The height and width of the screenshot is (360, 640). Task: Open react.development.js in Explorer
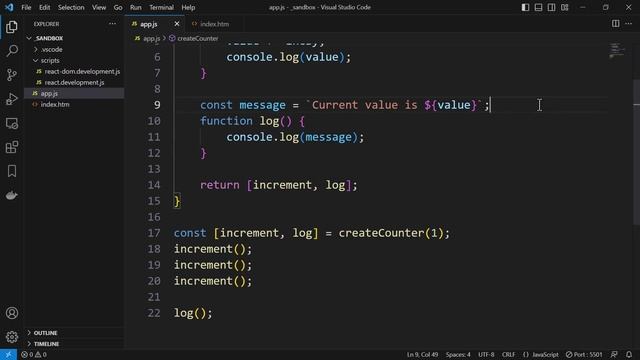pyautogui.click(x=74, y=82)
